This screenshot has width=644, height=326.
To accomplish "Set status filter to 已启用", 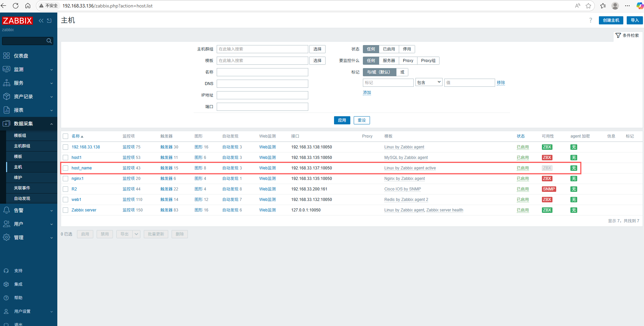I will click(389, 49).
